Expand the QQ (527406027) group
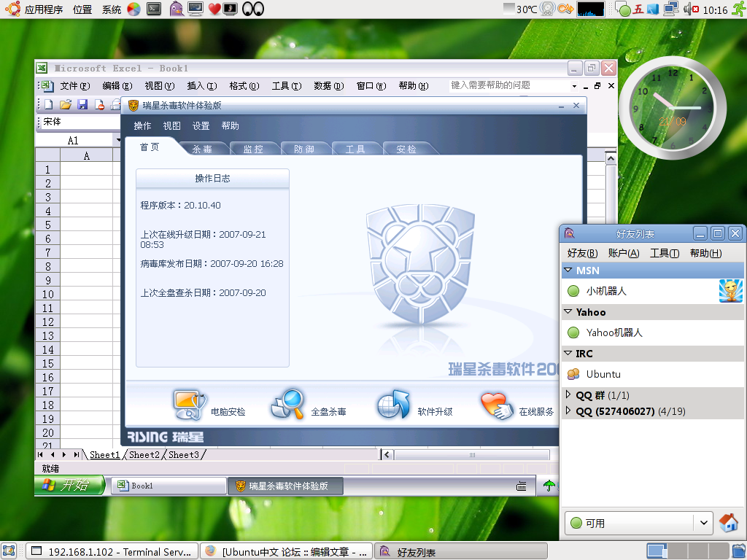The image size is (747, 560). click(x=568, y=411)
